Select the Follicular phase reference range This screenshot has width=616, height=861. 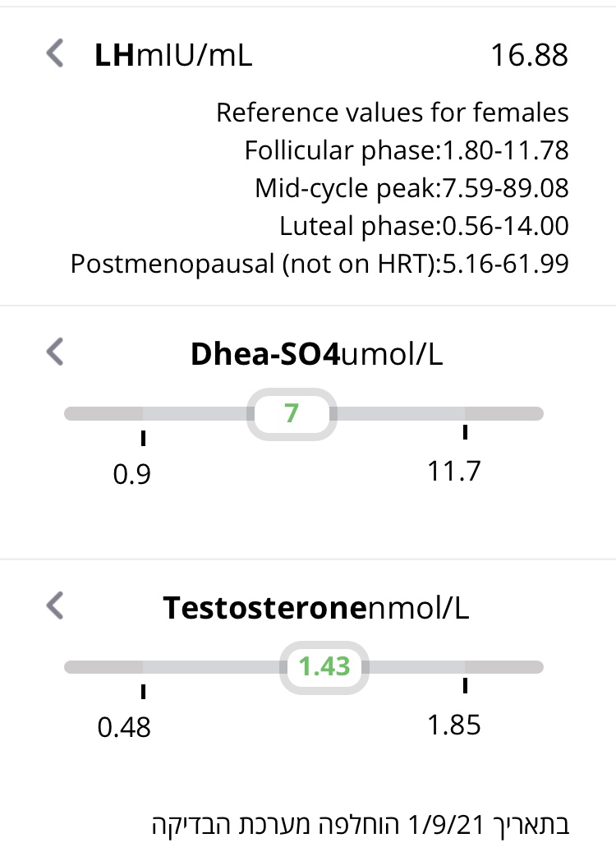pos(406,151)
